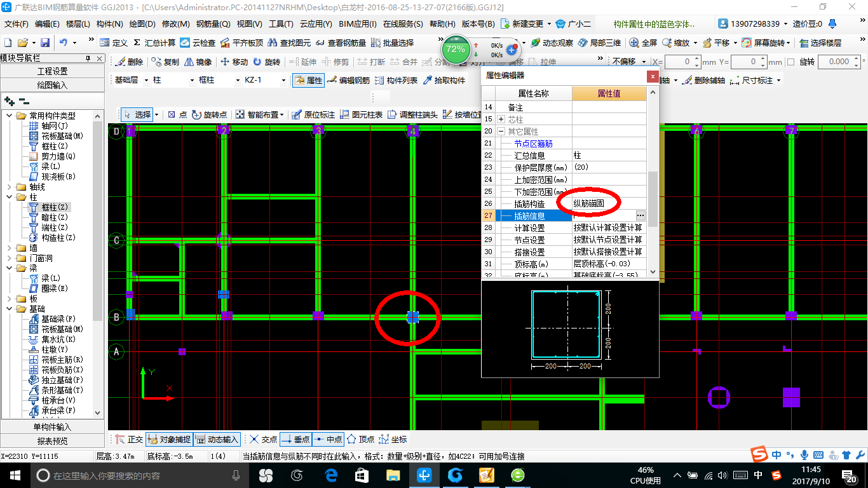The image size is (868, 488).
Task: Click 原位标注 in-place annotation tool
Action: point(313,114)
